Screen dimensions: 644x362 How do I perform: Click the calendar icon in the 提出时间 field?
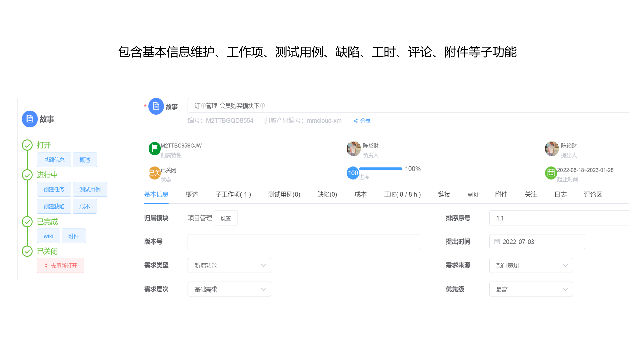(x=497, y=241)
